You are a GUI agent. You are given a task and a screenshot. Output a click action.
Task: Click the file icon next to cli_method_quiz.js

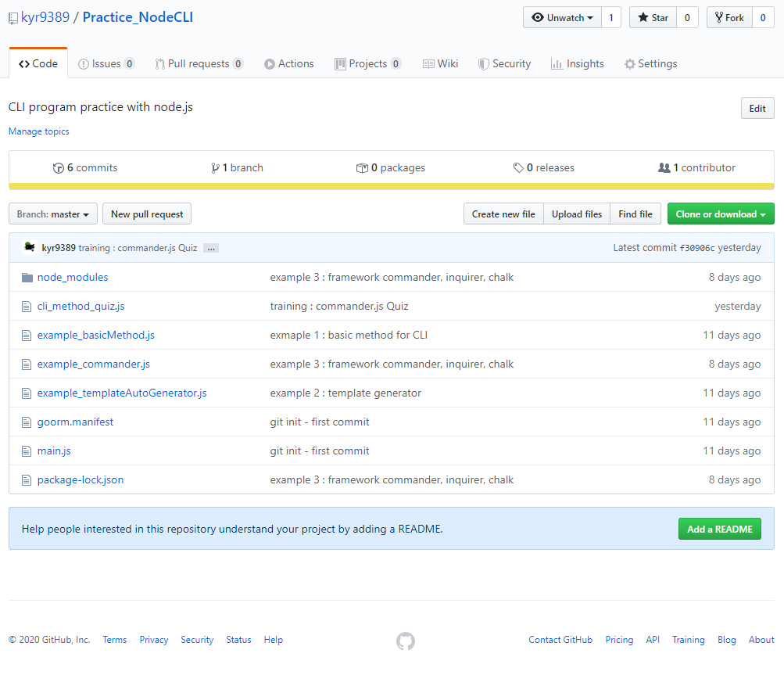(x=27, y=307)
